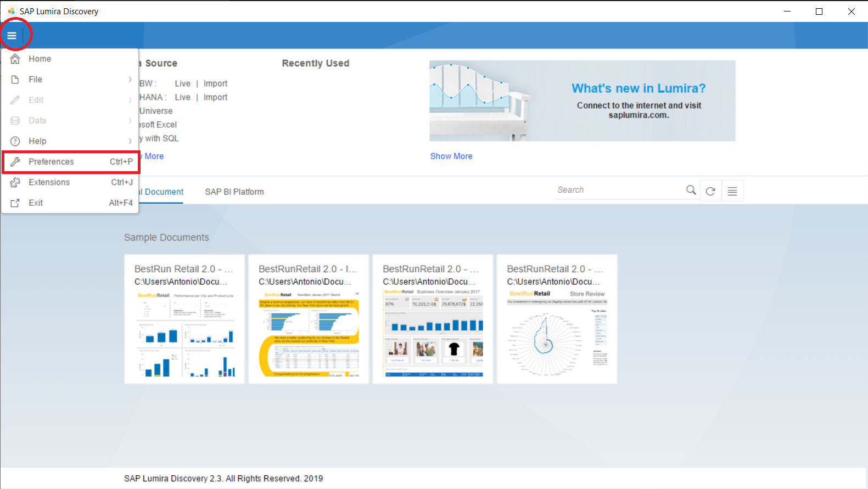Click the Recently Used heading
This screenshot has height=489, width=868.
pyautogui.click(x=316, y=63)
